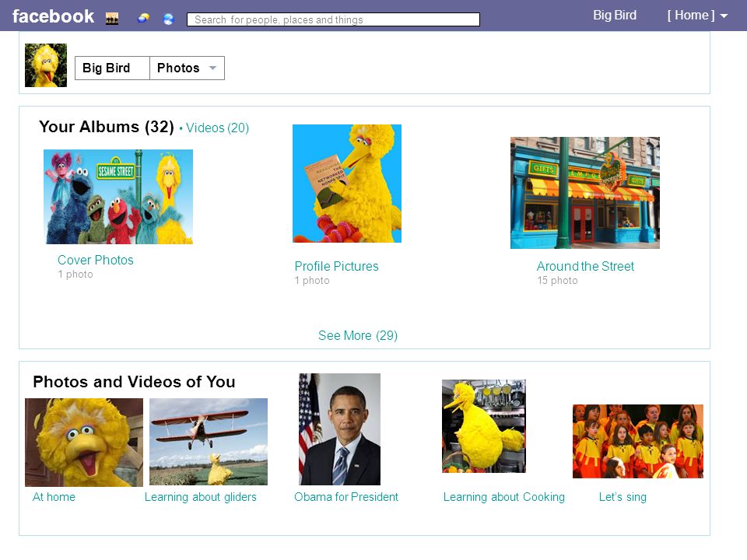
Task: Open the Learning about Cooking photo
Action: tap(484, 426)
